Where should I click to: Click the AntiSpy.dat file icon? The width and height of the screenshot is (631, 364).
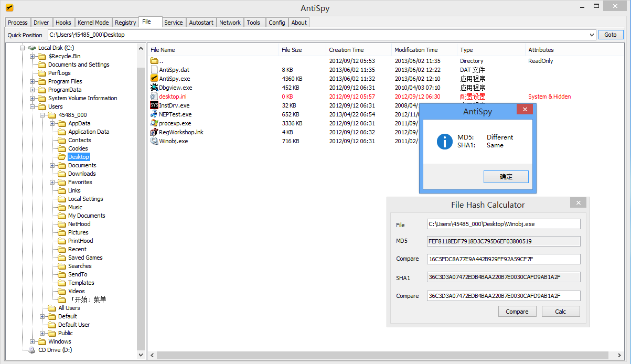click(154, 70)
